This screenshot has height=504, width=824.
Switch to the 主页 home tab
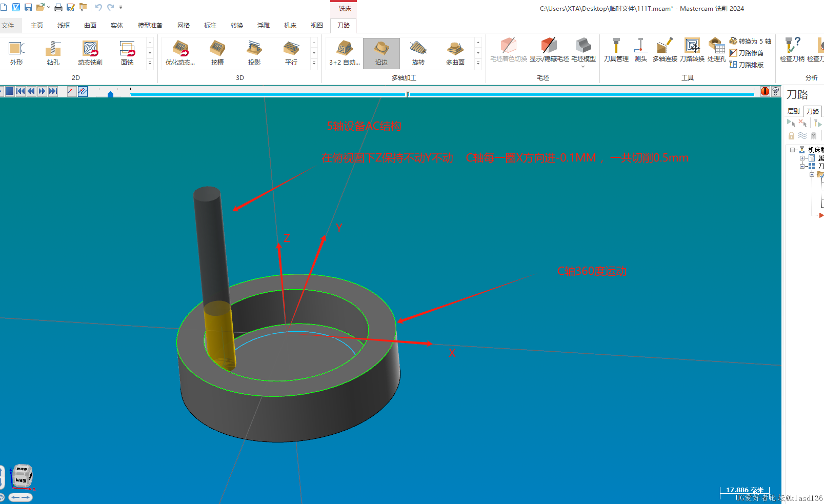(x=37, y=25)
